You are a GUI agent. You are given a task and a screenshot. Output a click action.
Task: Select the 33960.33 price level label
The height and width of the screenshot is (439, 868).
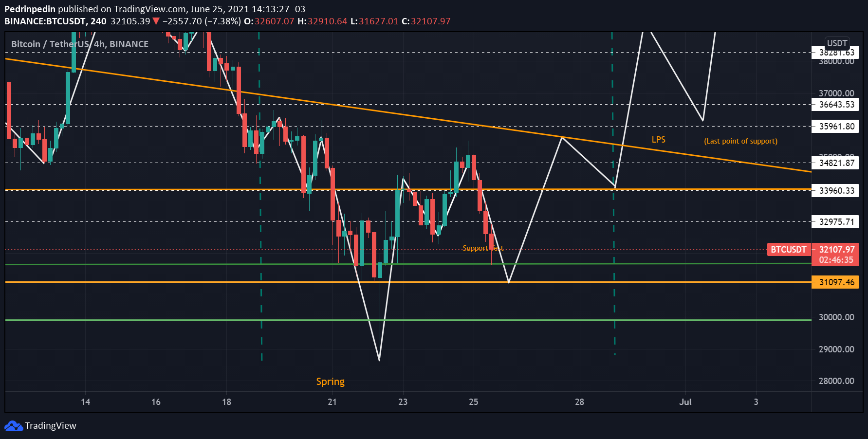pos(835,191)
